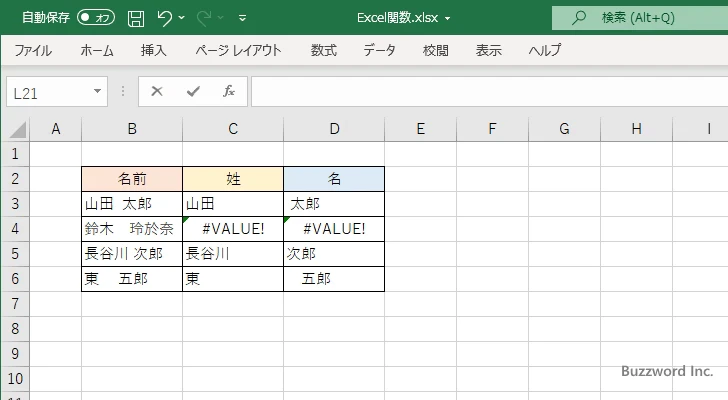
Task: Click the Redo arrow icon
Action: click(204, 18)
